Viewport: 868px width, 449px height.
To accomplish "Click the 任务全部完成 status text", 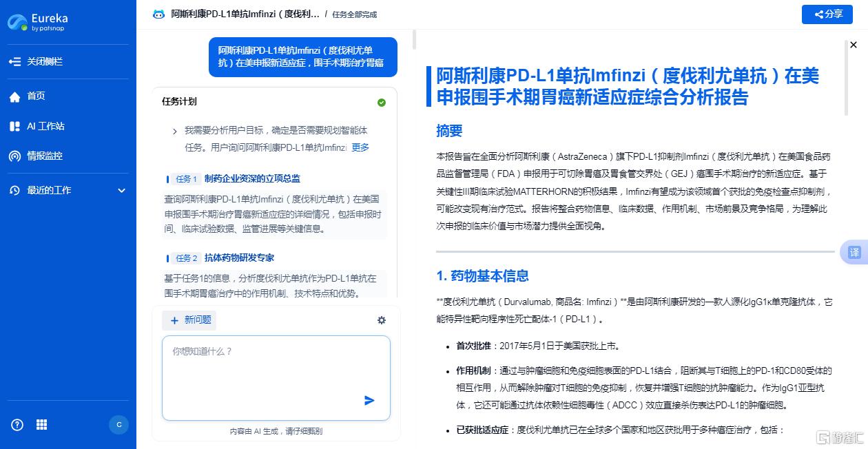I will tap(354, 14).
